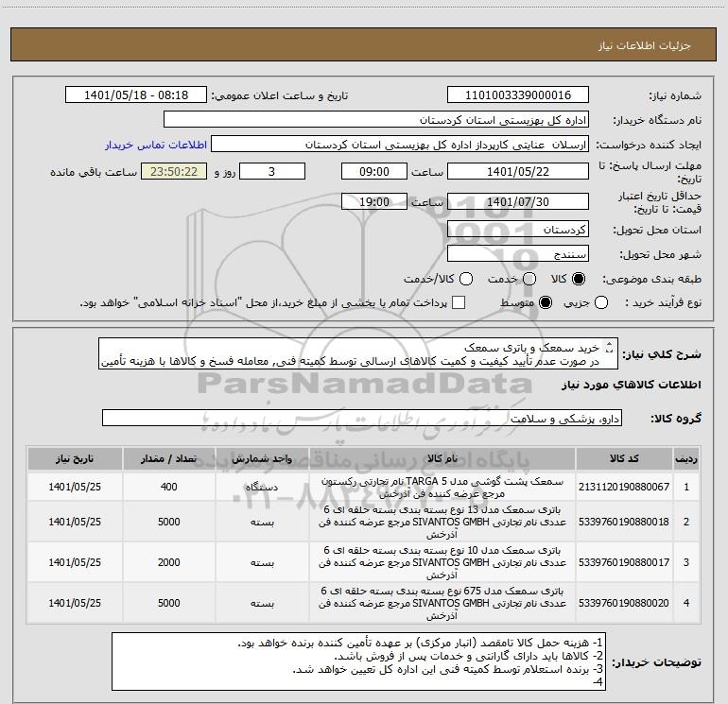Click the TARGA 5 hearing aid item name
Screen dimensions: 728x704
pyautogui.click(x=442, y=488)
